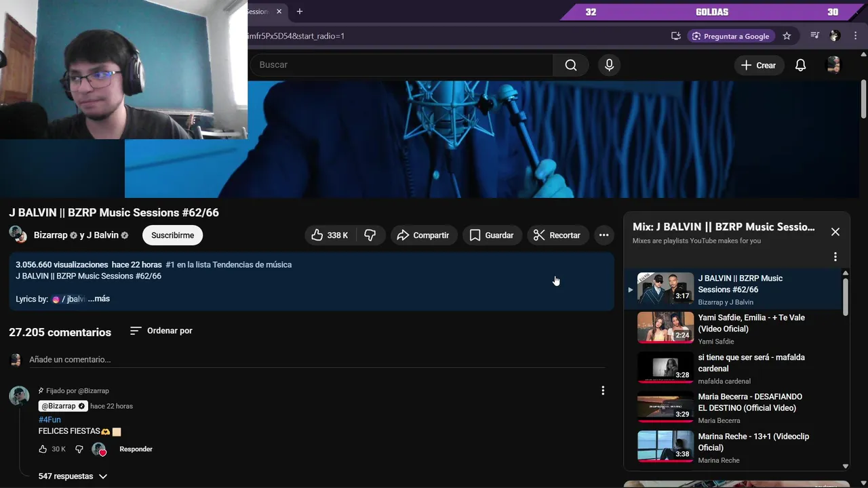Play Yami Safdie + Te Vale thumbnail
868x488 pixels.
(x=665, y=328)
